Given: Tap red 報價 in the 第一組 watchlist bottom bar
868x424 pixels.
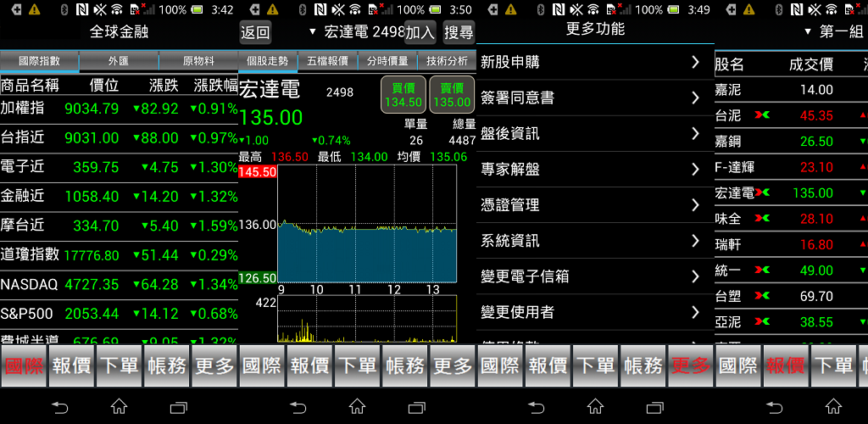Looking at the screenshot, I should click(x=786, y=365).
